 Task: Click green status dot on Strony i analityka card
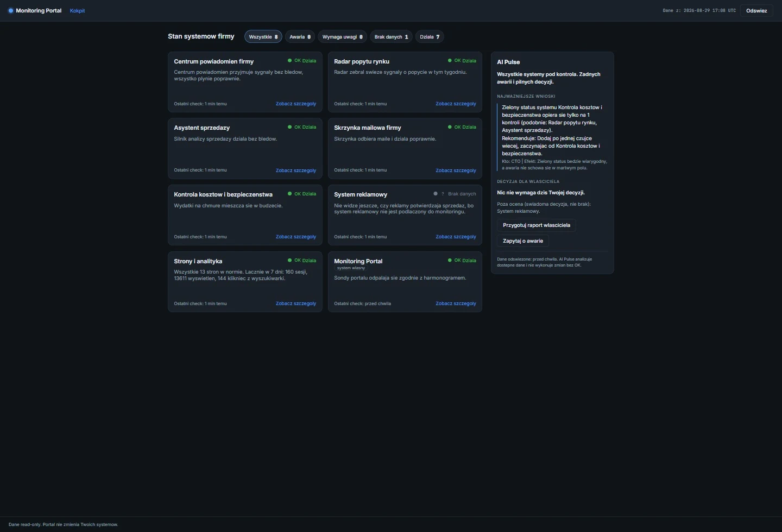point(289,261)
